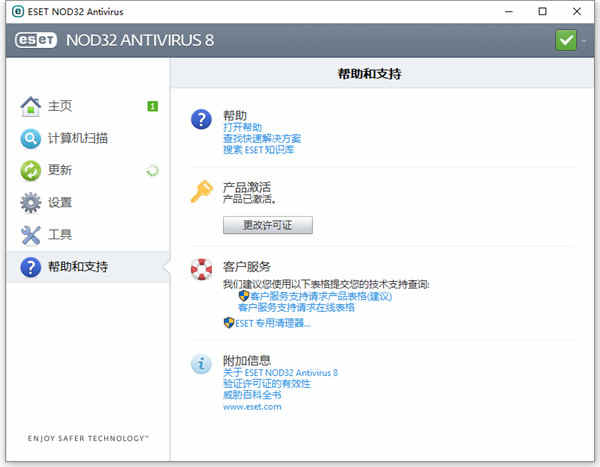Launch ESET 专用清理器 link
The image size is (600, 467).
pyautogui.click(x=272, y=323)
